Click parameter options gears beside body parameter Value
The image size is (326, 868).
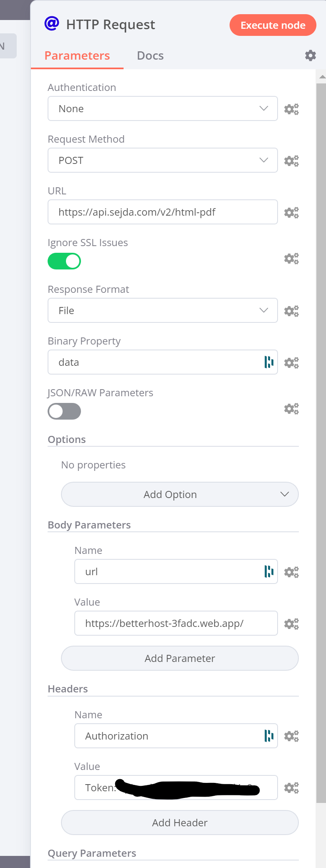tap(291, 624)
